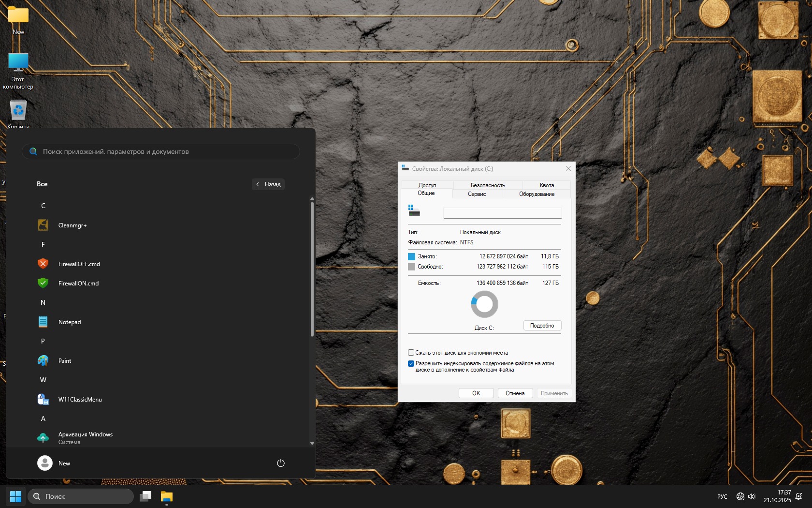Open Notepad from the start menu
Image resolution: width=812 pixels, height=508 pixels.
click(69, 322)
